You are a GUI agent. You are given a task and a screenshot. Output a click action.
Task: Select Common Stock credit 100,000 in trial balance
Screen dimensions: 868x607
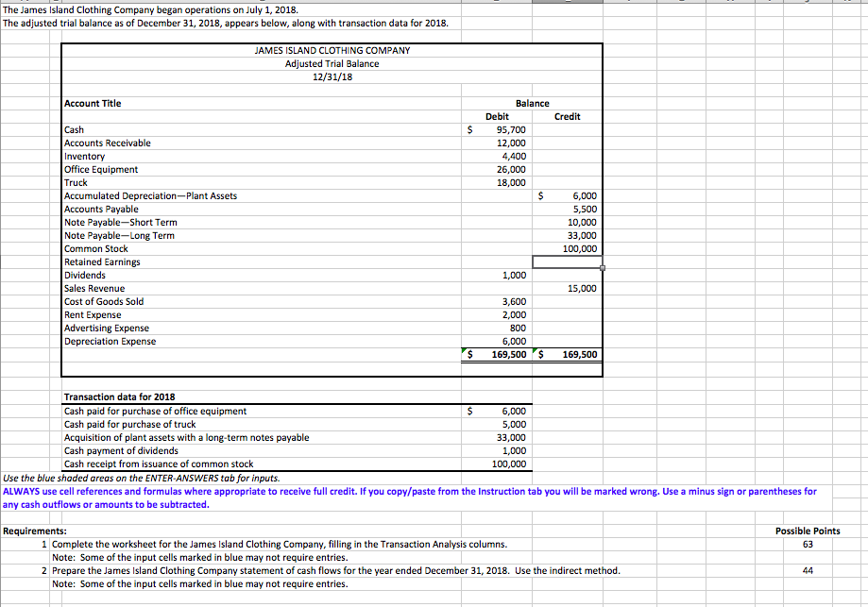pyautogui.click(x=580, y=249)
